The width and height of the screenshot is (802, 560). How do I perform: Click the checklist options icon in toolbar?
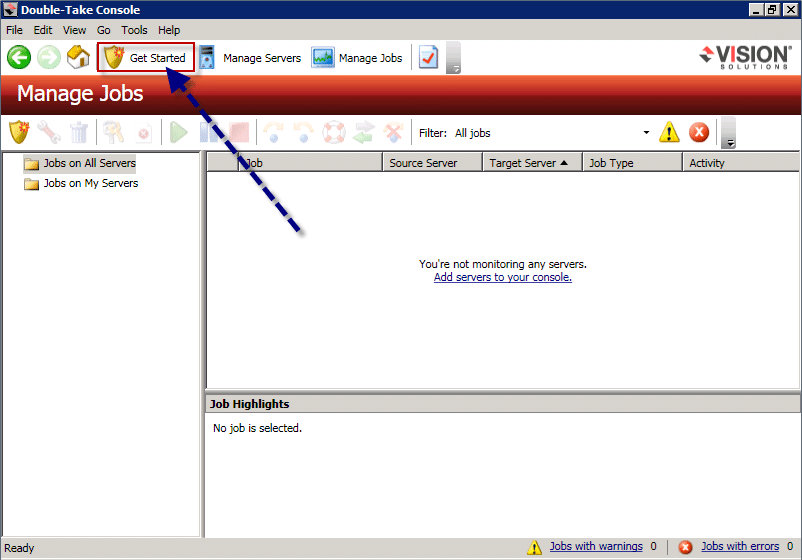[428, 58]
